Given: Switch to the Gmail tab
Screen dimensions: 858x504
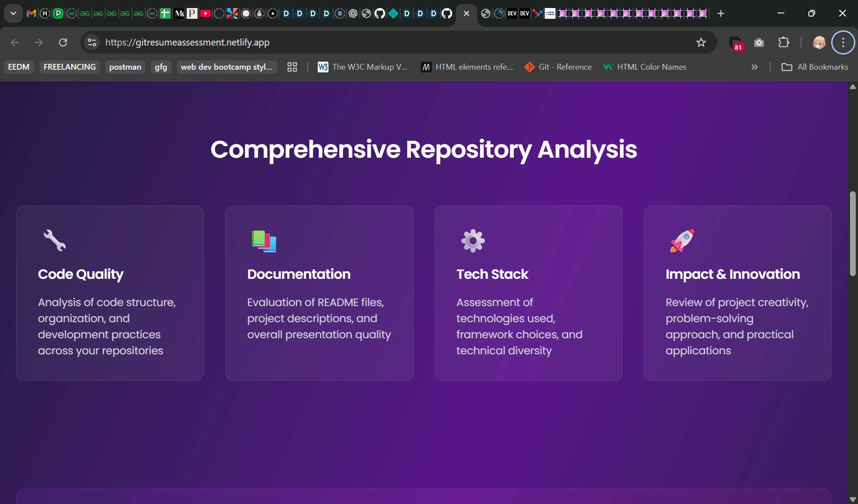Looking at the screenshot, I should [x=31, y=13].
